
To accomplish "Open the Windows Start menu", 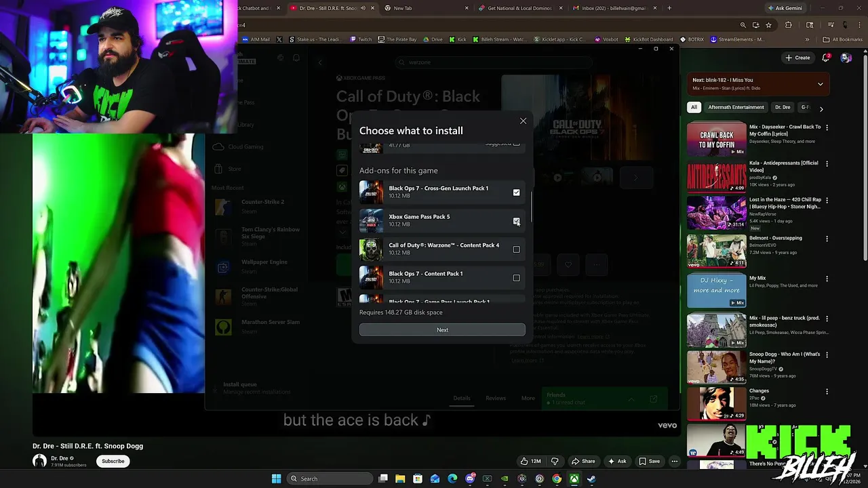I will click(276, 479).
